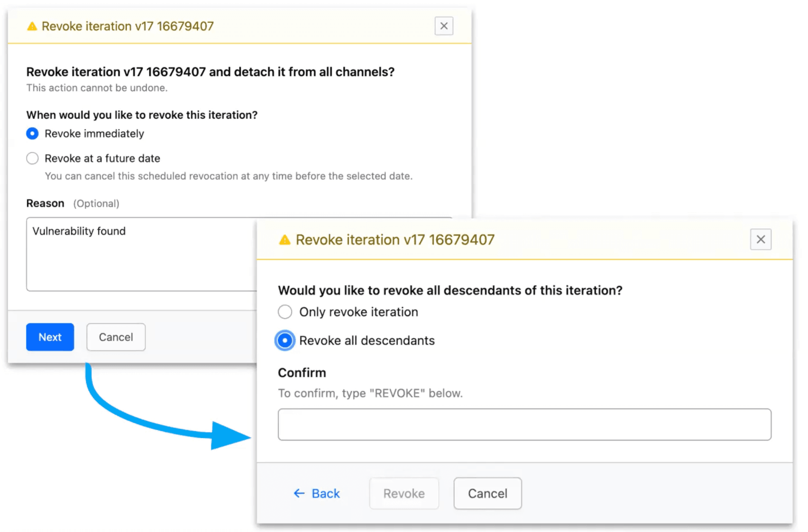
Task: Select the Revoke immediately option
Action: 32,134
